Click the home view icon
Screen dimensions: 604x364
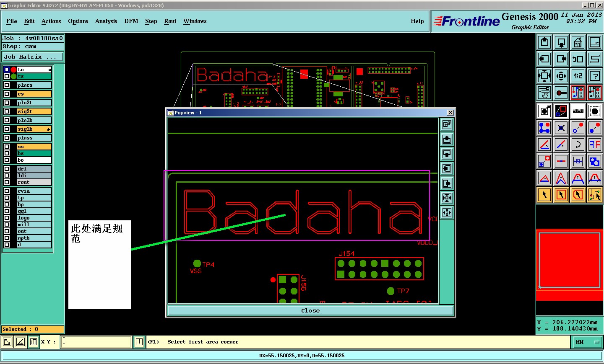point(578,42)
